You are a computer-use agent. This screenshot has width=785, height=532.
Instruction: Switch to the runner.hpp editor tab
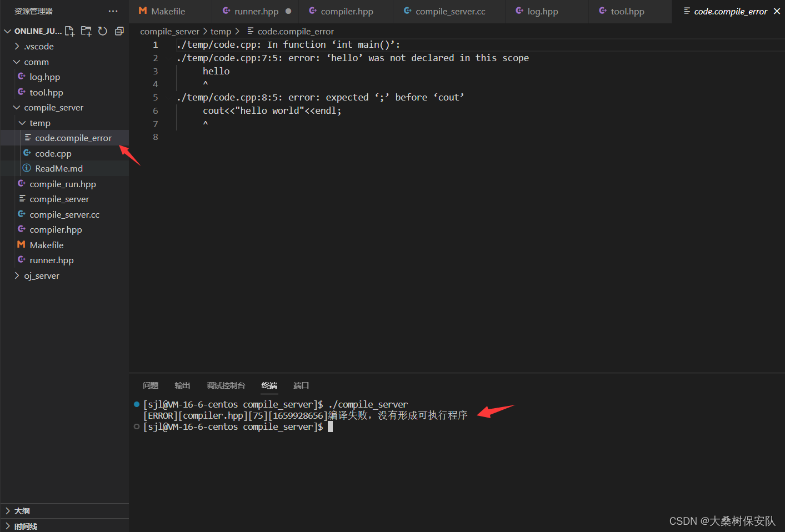pyautogui.click(x=256, y=11)
